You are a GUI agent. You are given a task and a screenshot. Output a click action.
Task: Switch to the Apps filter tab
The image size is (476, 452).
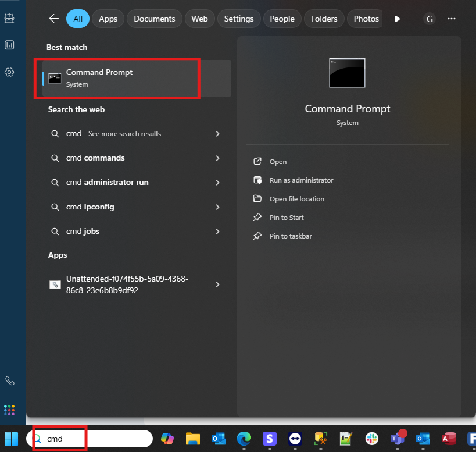108,19
